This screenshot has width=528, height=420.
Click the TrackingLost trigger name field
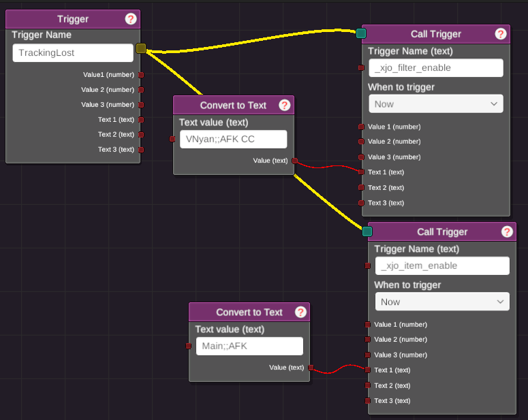pos(73,53)
